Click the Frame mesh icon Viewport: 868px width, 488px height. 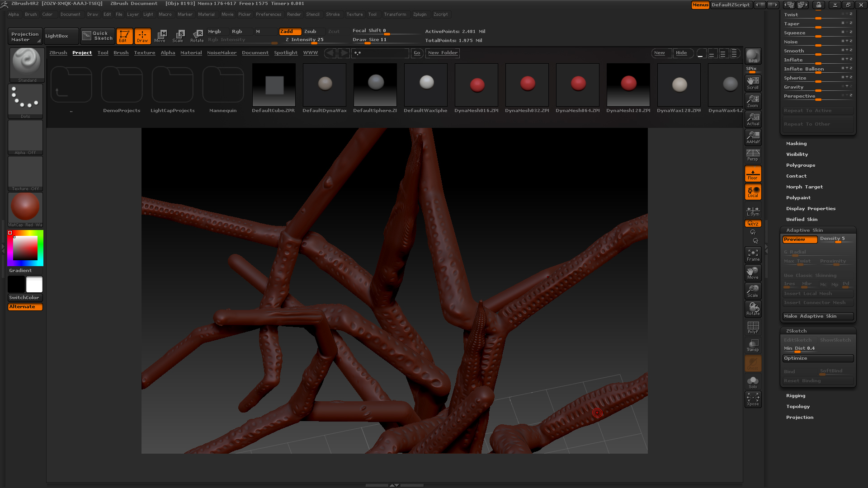[753, 255]
